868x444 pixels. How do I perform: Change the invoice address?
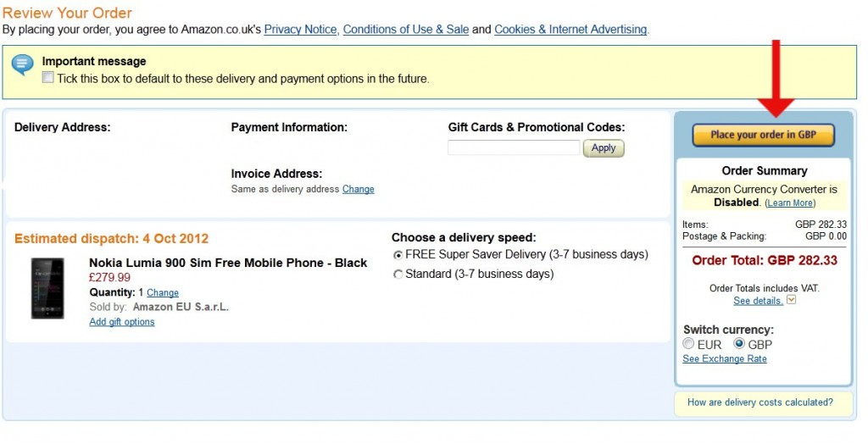pyautogui.click(x=358, y=190)
